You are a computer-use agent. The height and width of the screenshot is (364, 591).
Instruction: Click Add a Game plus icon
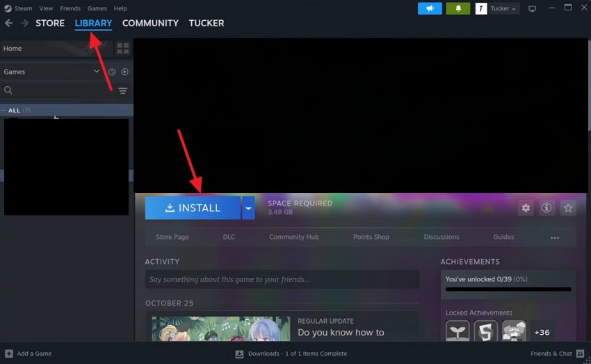point(9,354)
